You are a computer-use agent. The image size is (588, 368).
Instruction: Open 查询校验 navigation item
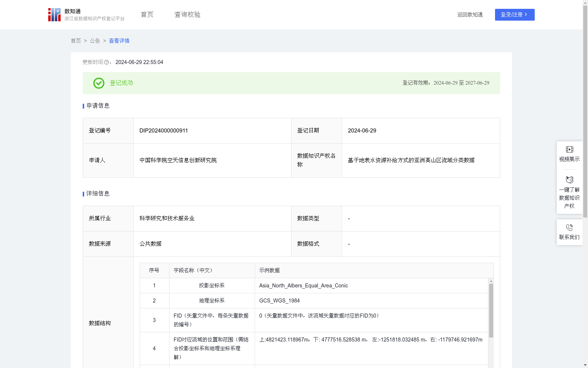point(187,15)
